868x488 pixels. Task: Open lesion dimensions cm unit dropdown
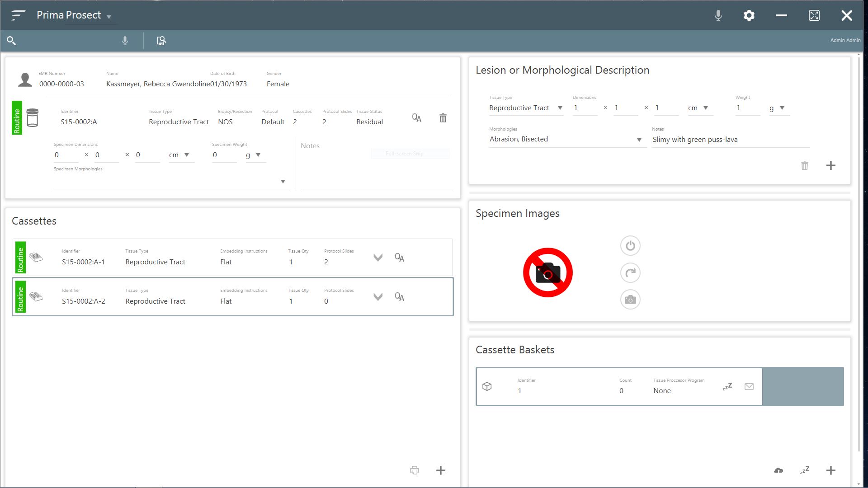coord(706,108)
